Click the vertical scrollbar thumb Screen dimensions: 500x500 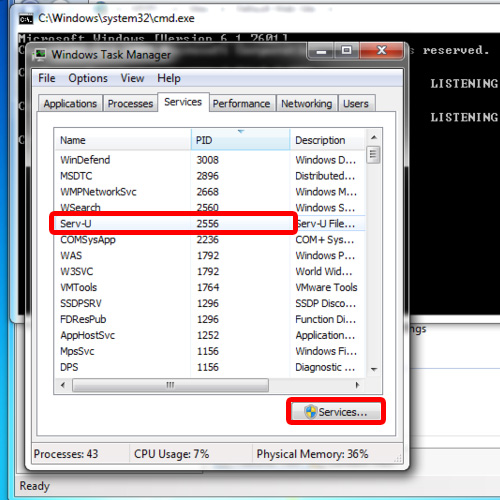tap(373, 155)
